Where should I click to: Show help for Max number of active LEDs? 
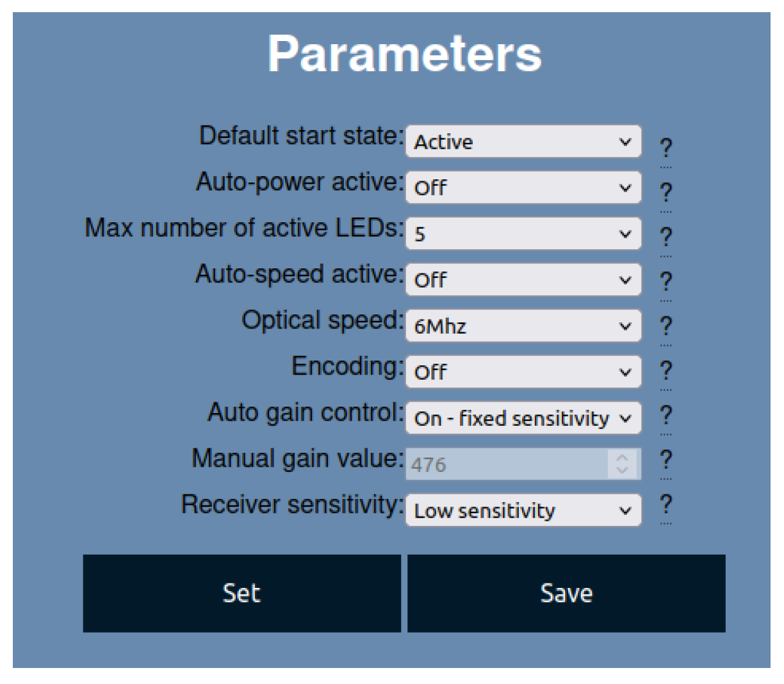pos(666,237)
